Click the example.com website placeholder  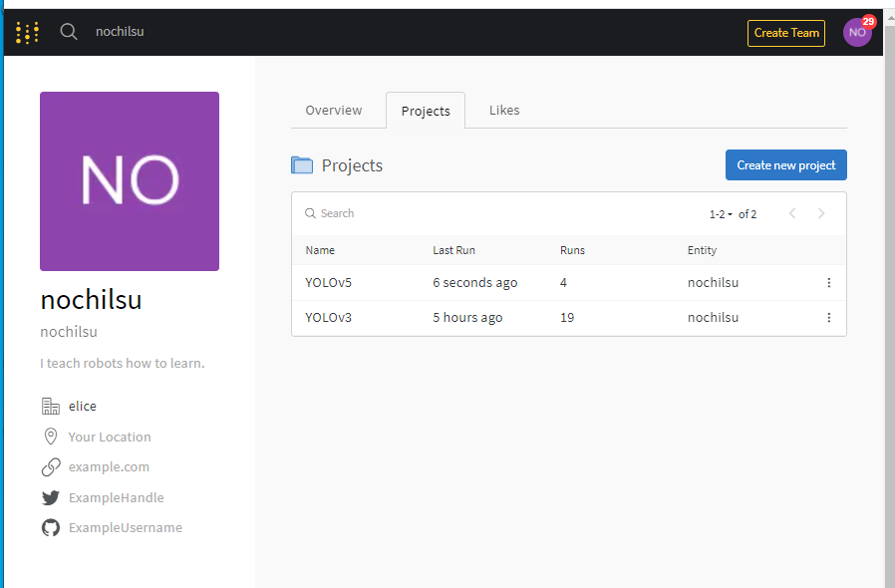[x=109, y=467]
